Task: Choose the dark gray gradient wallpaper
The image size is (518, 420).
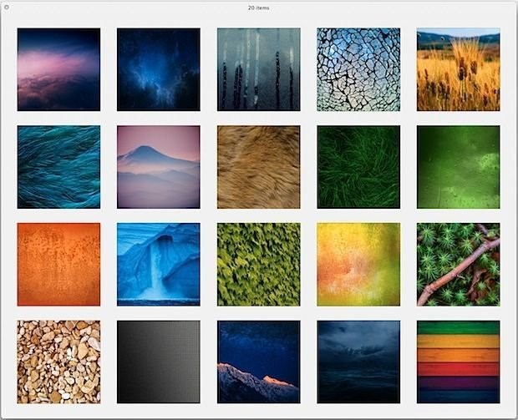Action: (159, 362)
